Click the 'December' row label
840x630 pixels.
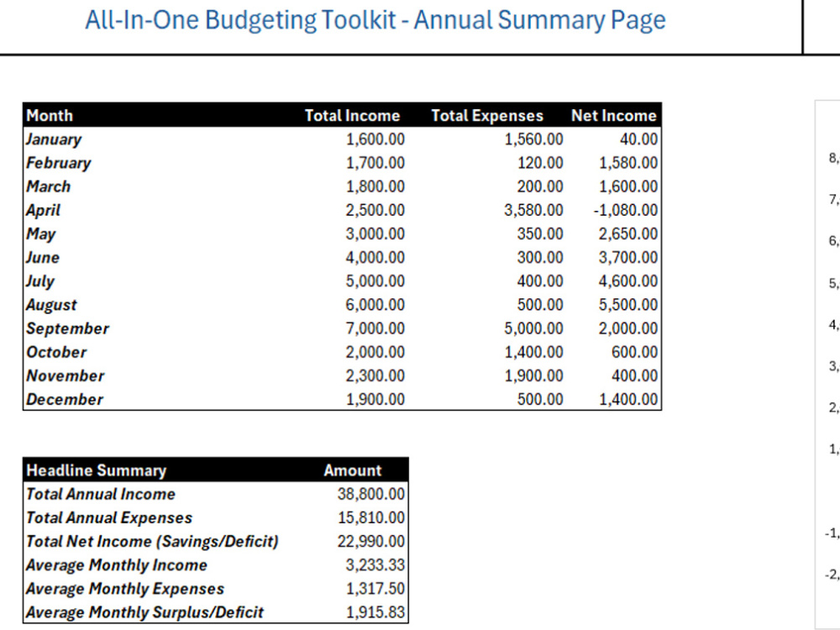pos(65,399)
